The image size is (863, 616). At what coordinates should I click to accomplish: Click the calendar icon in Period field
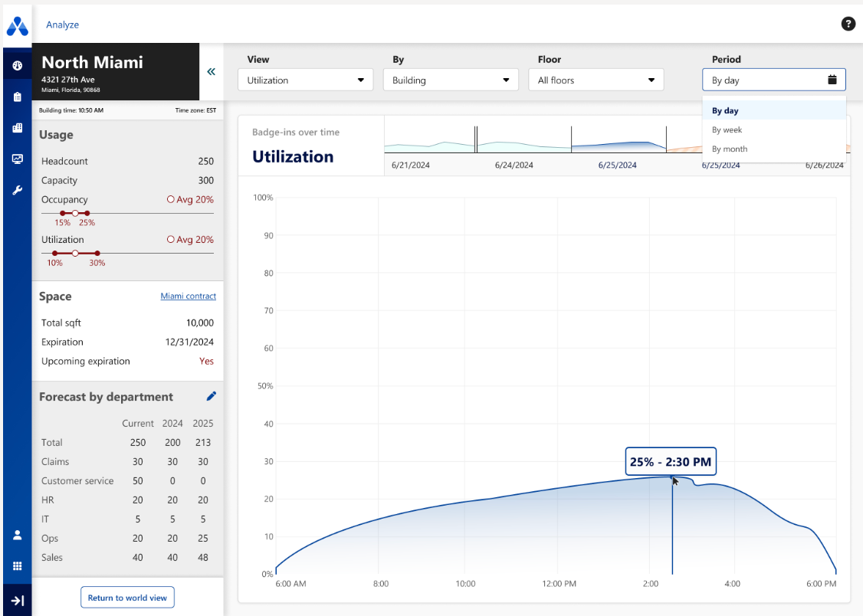pyautogui.click(x=832, y=80)
